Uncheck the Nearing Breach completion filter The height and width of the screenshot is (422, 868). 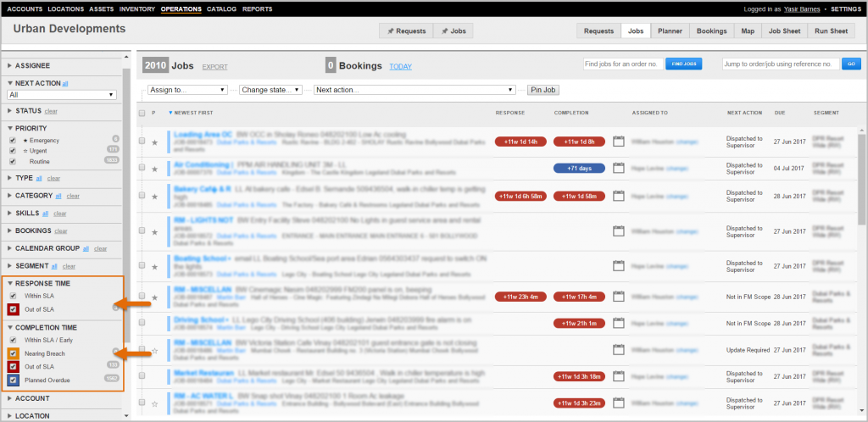point(12,353)
